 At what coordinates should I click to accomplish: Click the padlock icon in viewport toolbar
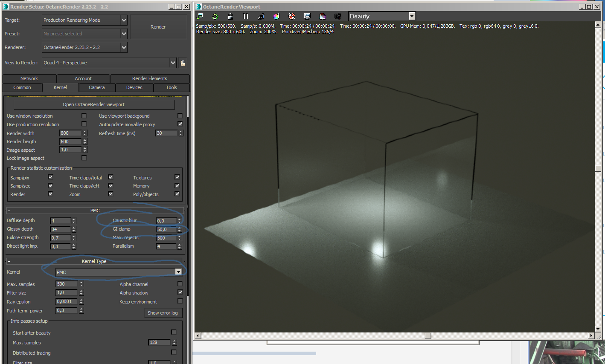pyautogui.click(x=230, y=16)
